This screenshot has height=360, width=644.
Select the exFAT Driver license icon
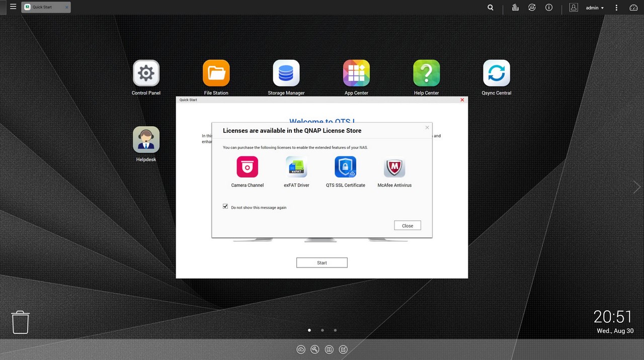pos(296,166)
